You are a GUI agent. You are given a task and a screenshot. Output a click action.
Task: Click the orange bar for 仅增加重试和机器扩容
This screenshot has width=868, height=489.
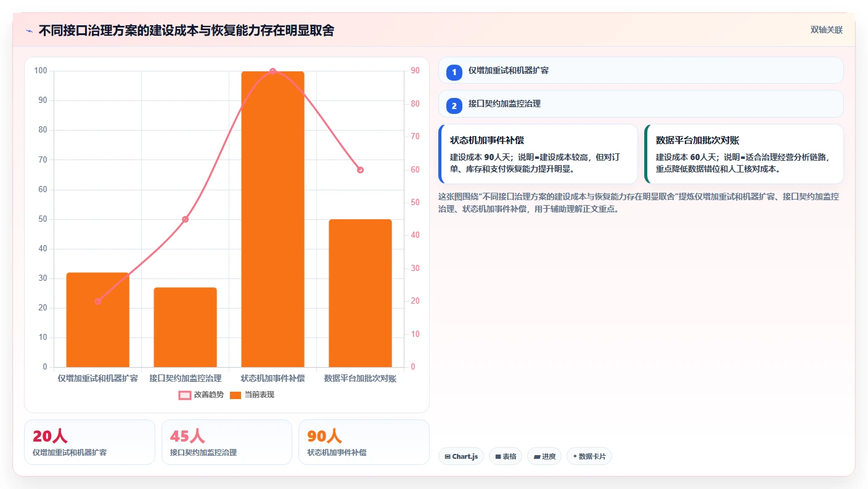point(97,320)
